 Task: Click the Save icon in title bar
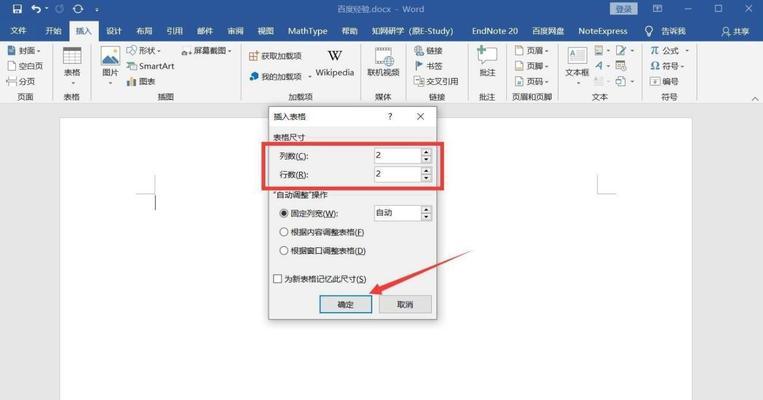pyautogui.click(x=16, y=9)
